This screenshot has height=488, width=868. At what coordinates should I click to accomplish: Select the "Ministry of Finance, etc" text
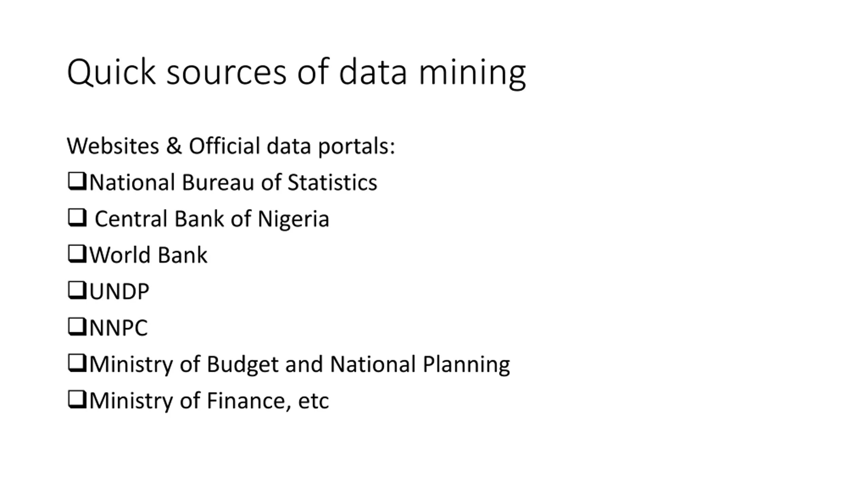pos(209,401)
